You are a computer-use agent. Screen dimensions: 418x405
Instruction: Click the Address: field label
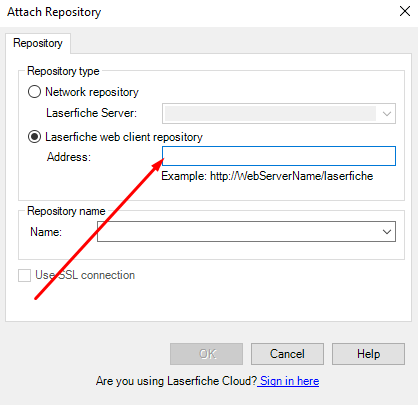tap(69, 157)
